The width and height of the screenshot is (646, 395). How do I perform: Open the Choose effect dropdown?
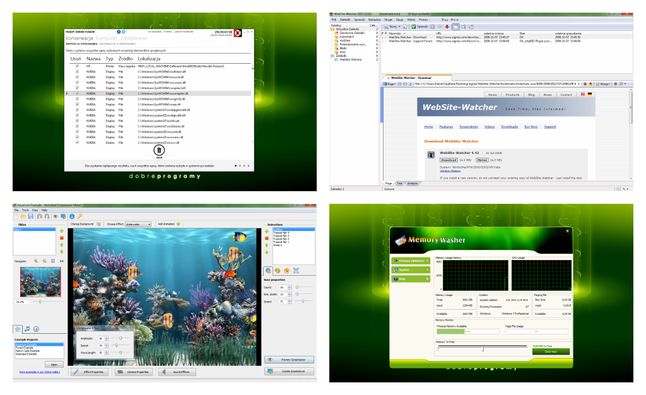point(138,224)
